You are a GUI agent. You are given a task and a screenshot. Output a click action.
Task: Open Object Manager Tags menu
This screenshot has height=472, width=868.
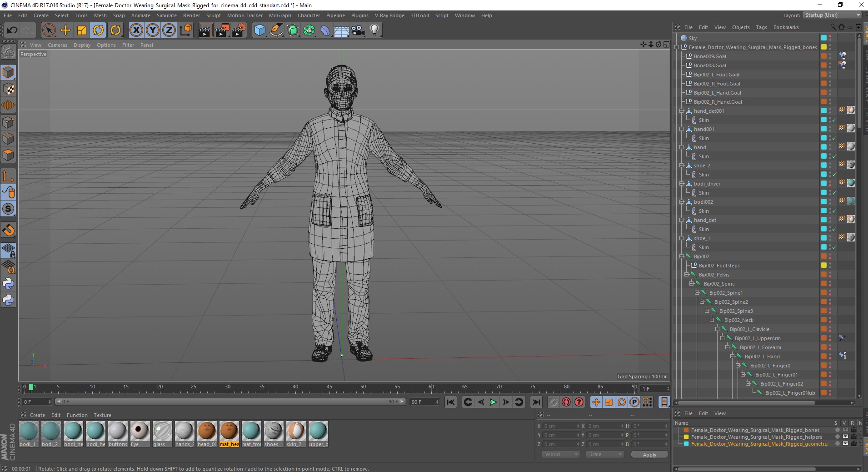pos(762,27)
